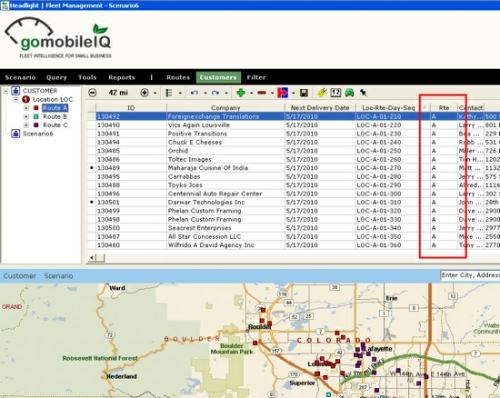Switch to the Customers tab
Screen dimensions: 500x398
tap(218, 77)
